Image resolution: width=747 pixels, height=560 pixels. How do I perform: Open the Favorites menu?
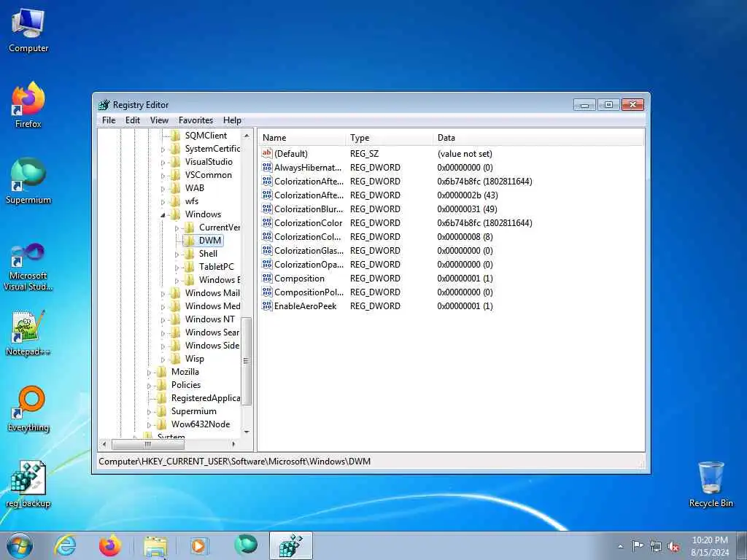(196, 120)
